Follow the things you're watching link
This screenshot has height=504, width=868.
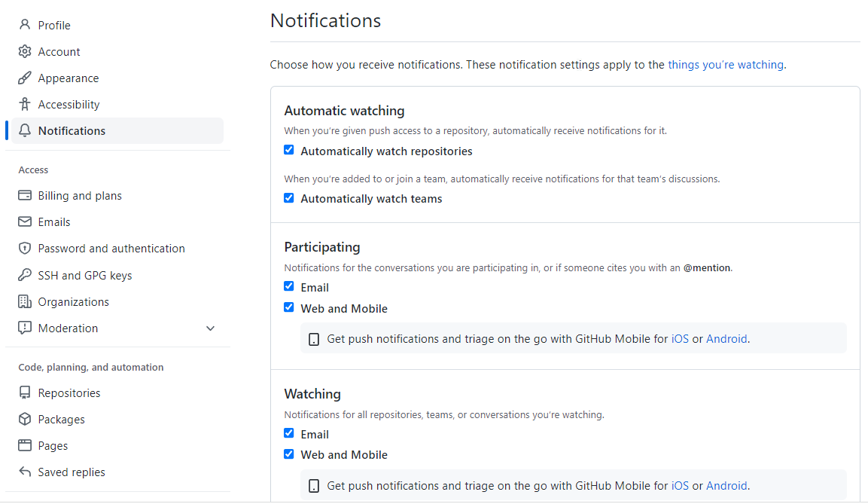(725, 65)
